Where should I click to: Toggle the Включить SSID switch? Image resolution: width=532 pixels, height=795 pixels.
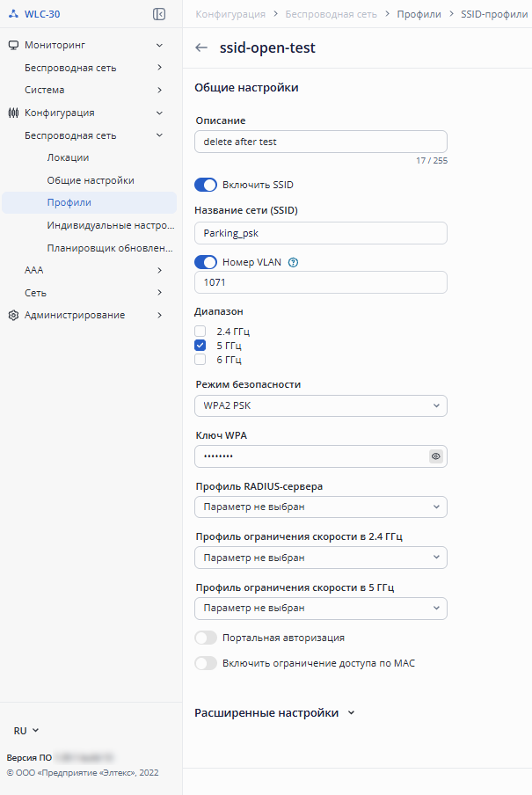tap(206, 185)
